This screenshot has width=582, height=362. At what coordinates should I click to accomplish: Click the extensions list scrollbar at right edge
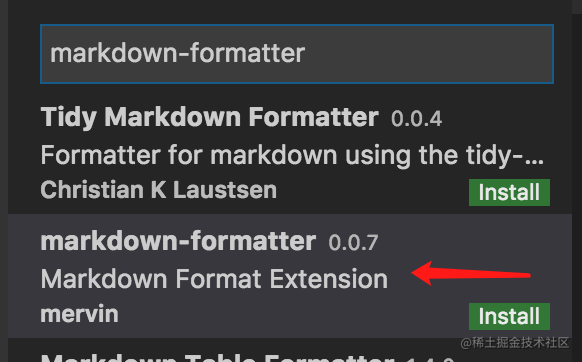pos(577,181)
